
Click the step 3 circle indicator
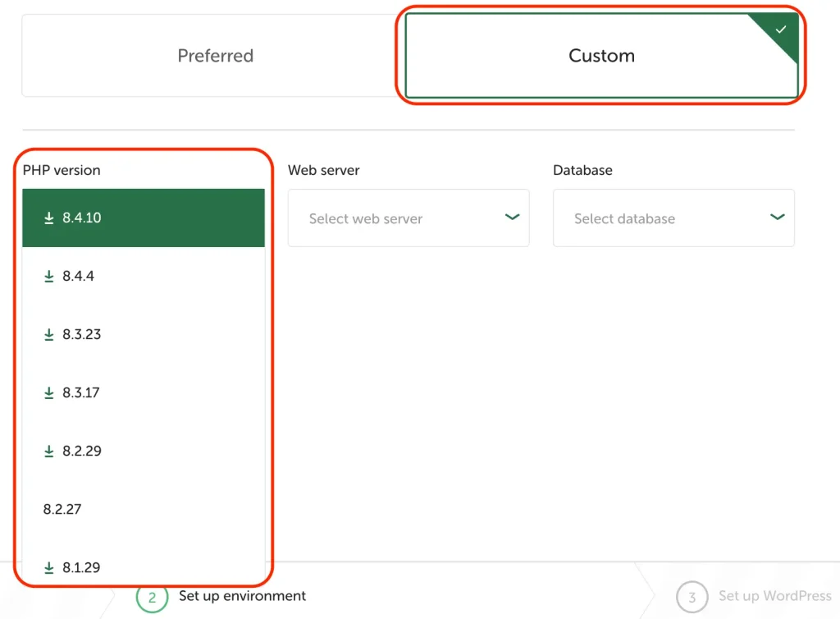tap(692, 598)
